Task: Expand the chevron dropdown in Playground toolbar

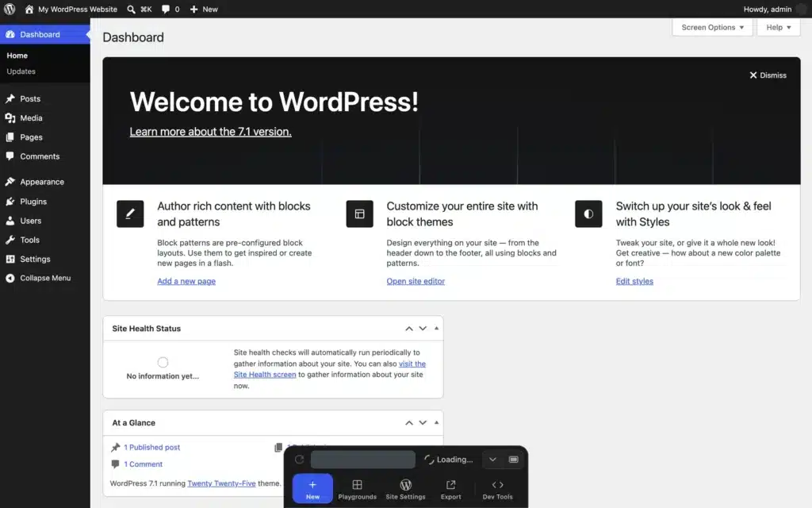Action: coord(492,460)
